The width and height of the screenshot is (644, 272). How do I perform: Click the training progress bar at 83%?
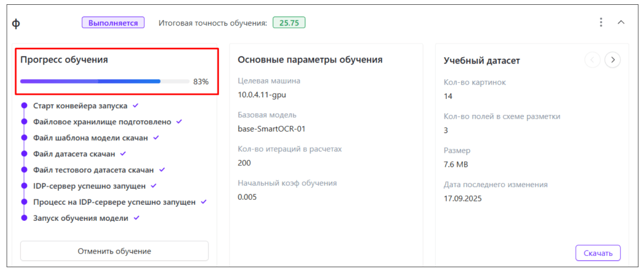pyautogui.click(x=105, y=82)
